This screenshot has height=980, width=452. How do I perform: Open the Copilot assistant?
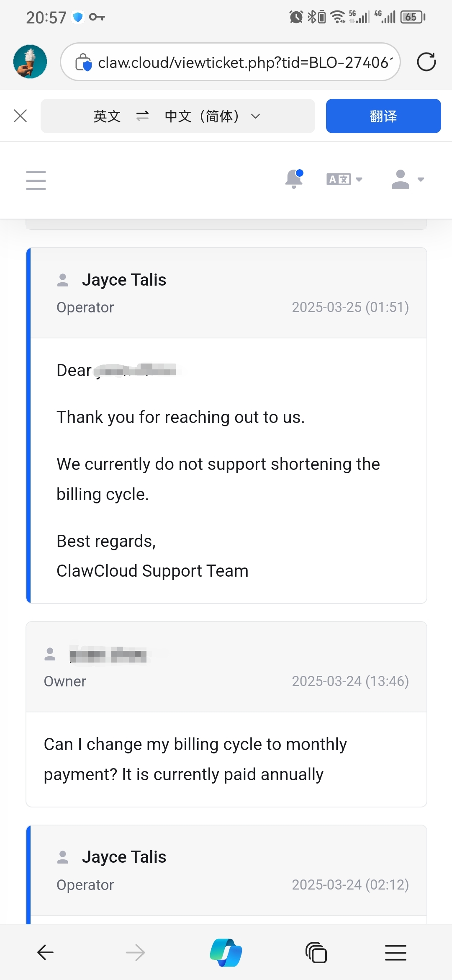click(226, 952)
